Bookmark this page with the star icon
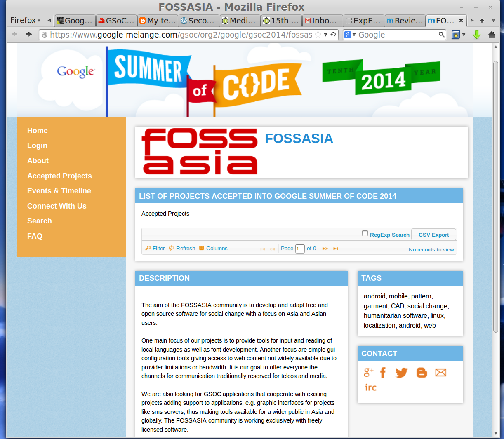504x439 pixels. click(318, 35)
